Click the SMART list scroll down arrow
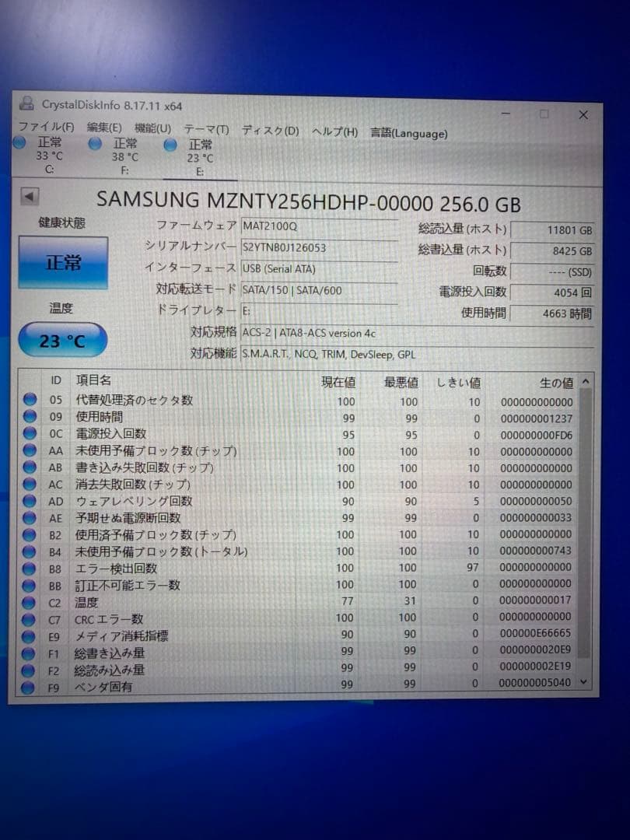Image resolution: width=630 pixels, height=840 pixels. point(584,682)
